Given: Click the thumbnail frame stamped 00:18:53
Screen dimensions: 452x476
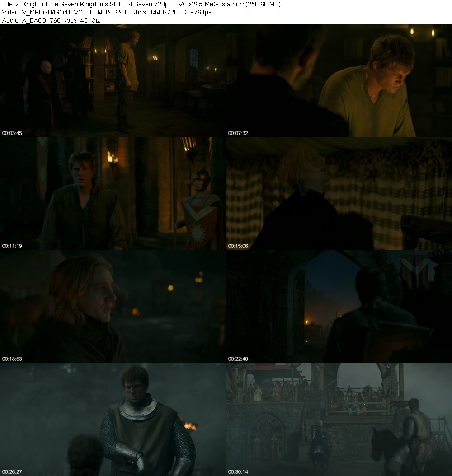Looking at the screenshot, I should [x=113, y=307].
